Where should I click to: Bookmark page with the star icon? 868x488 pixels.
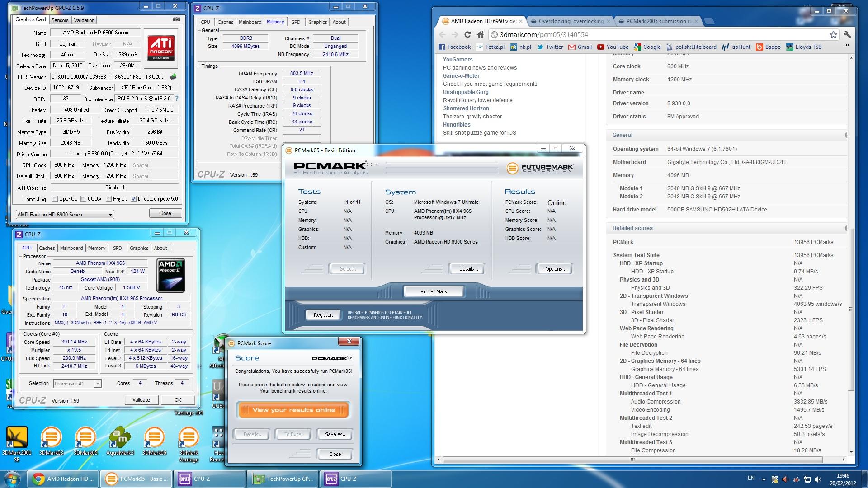(833, 34)
